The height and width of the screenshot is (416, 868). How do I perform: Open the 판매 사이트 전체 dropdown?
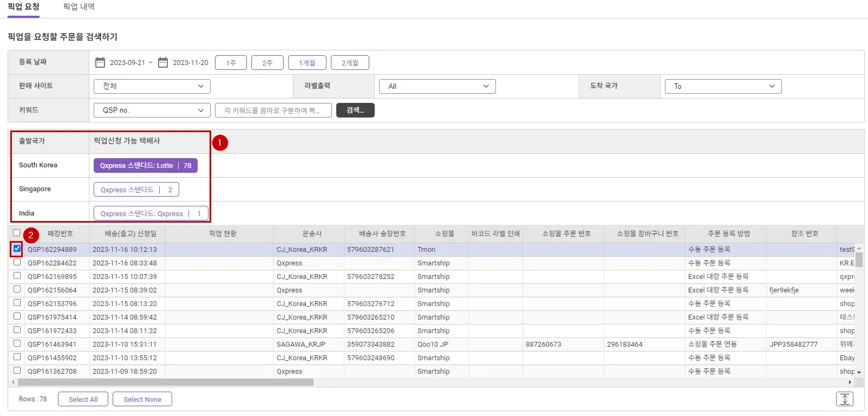(x=152, y=86)
